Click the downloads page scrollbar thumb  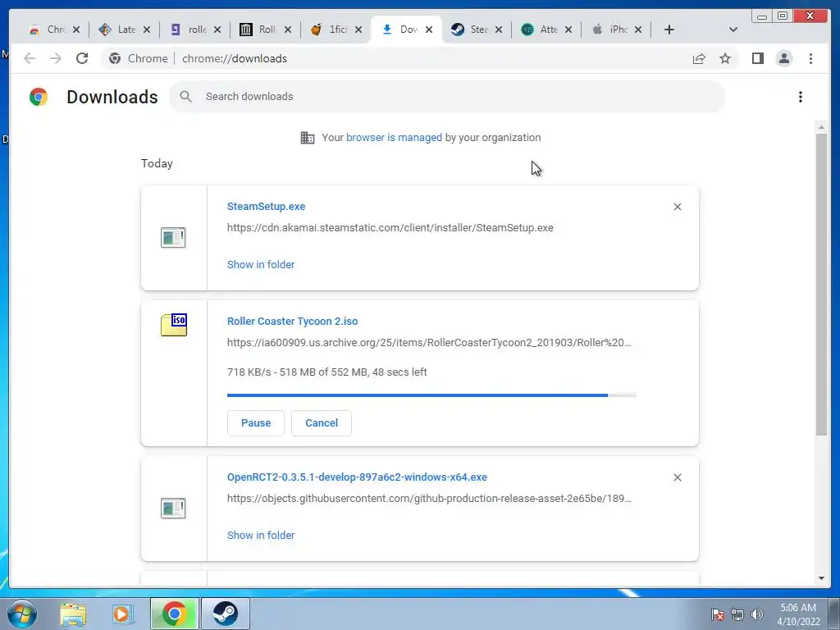pyautogui.click(x=821, y=285)
